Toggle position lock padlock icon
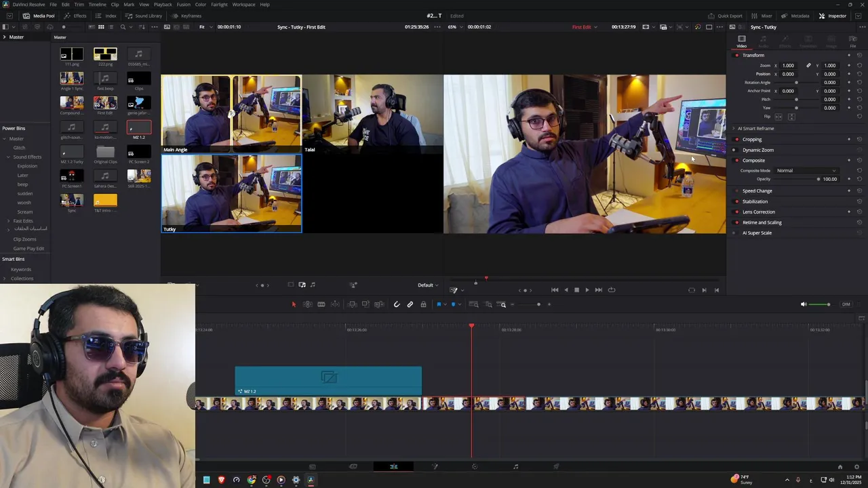This screenshot has width=868, height=488. point(423,304)
